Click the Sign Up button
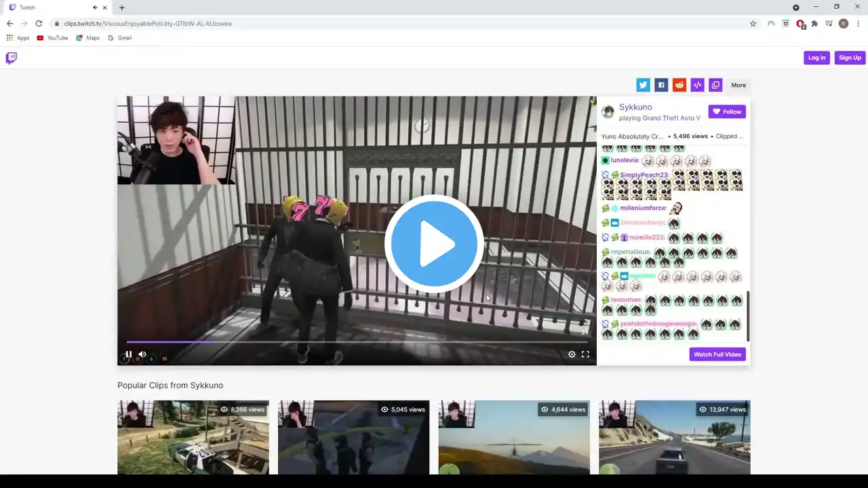Image resolution: width=868 pixels, height=488 pixels. (x=850, y=58)
